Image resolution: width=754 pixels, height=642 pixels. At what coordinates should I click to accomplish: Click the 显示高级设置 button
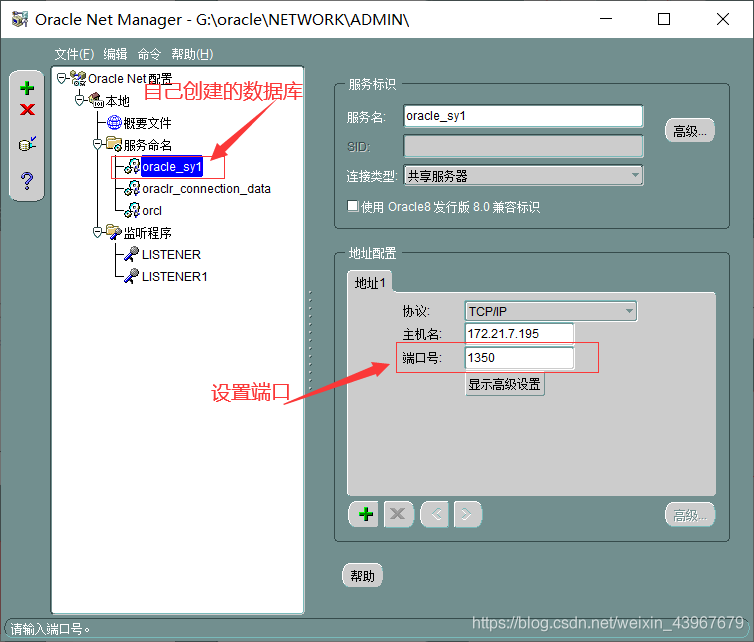pyautogui.click(x=504, y=384)
